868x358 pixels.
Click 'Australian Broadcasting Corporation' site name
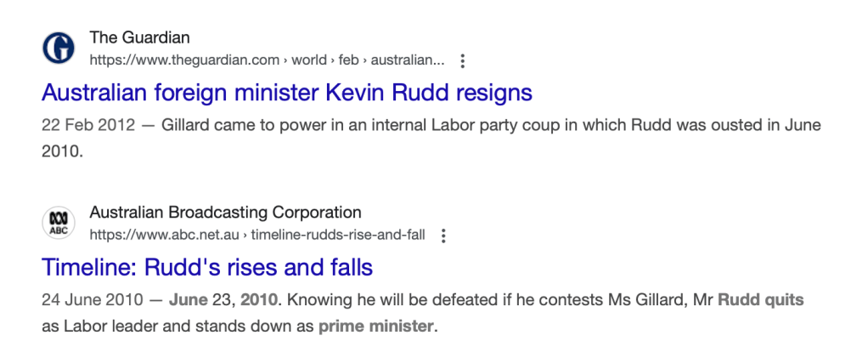click(225, 213)
